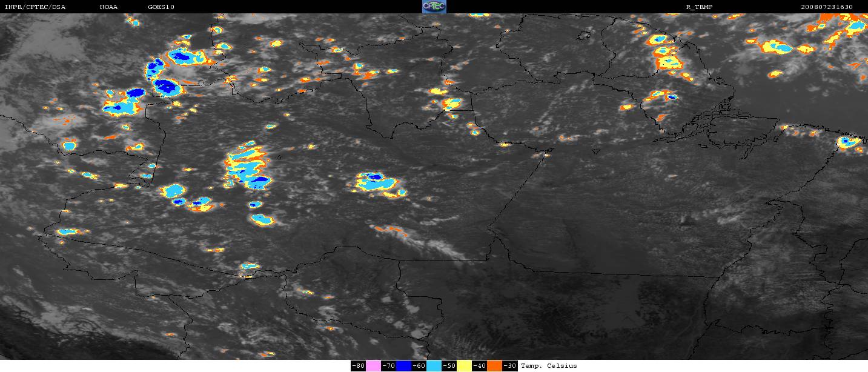Click the -70 legend value

click(389, 366)
